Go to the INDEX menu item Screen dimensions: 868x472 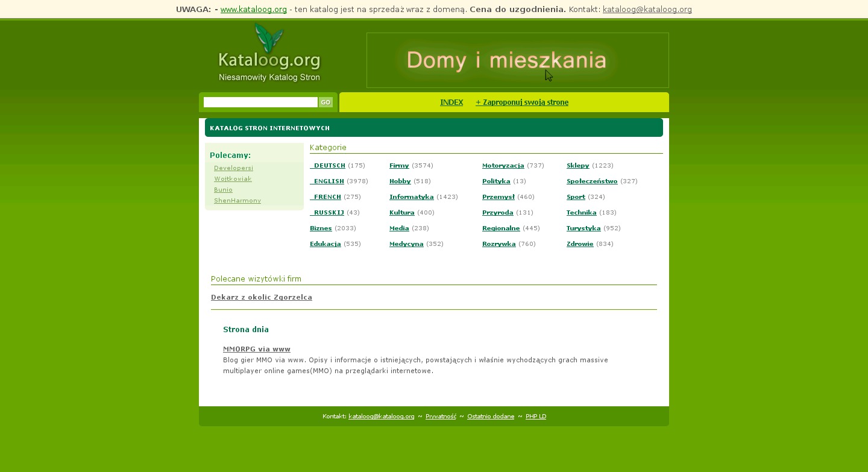click(x=451, y=102)
